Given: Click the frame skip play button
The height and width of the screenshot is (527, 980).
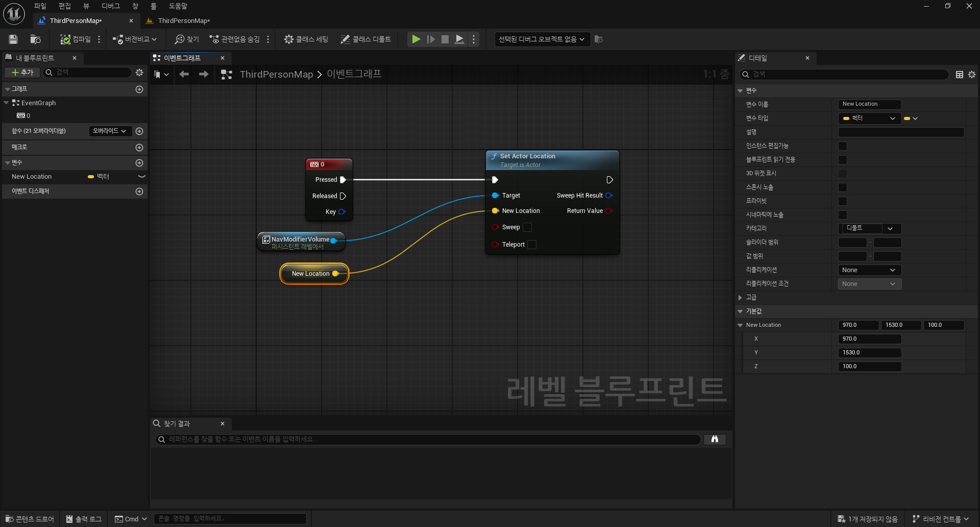Looking at the screenshot, I should 431,39.
